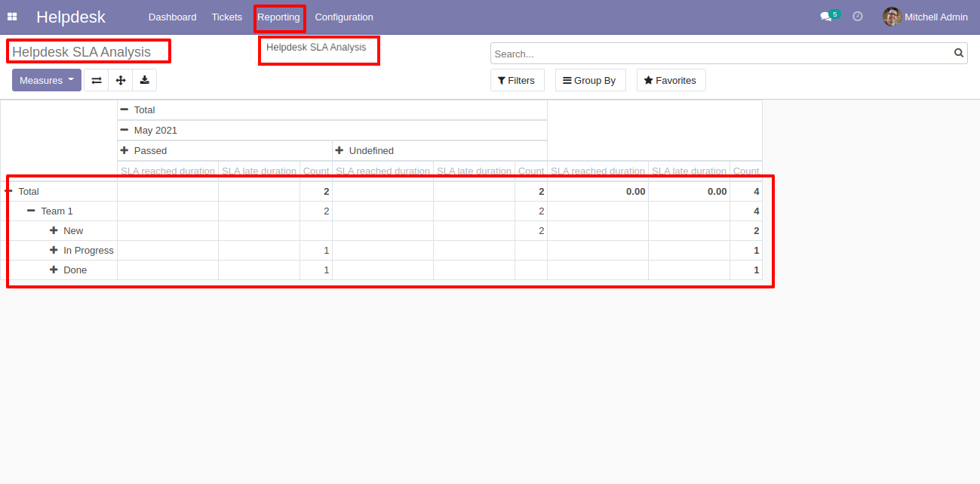Viewport: 980px width, 484px height.
Task: Open the Tickets menu
Action: [x=227, y=17]
